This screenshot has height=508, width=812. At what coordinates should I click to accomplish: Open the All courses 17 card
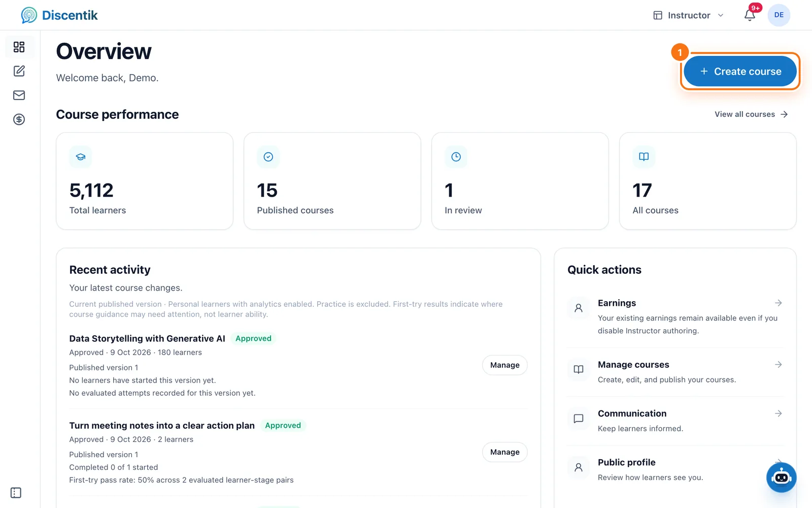pos(708,181)
